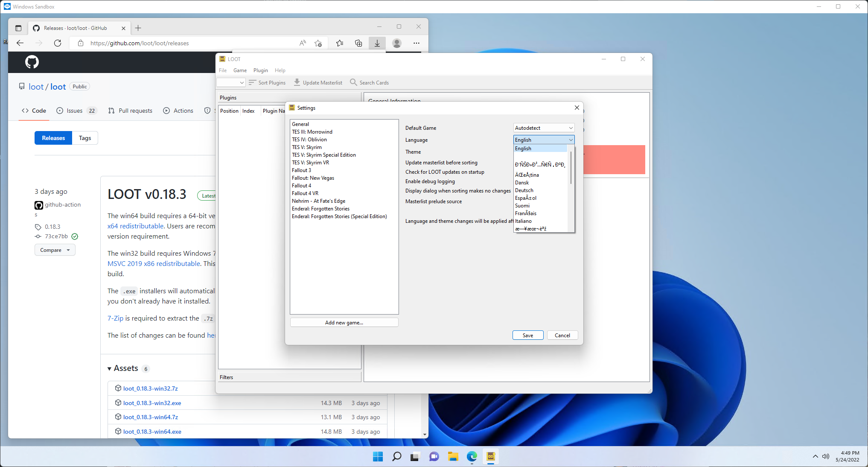Screen dimensions: 868x467
Task: Open the Default Game Autodetect dropdown
Action: tap(543, 128)
